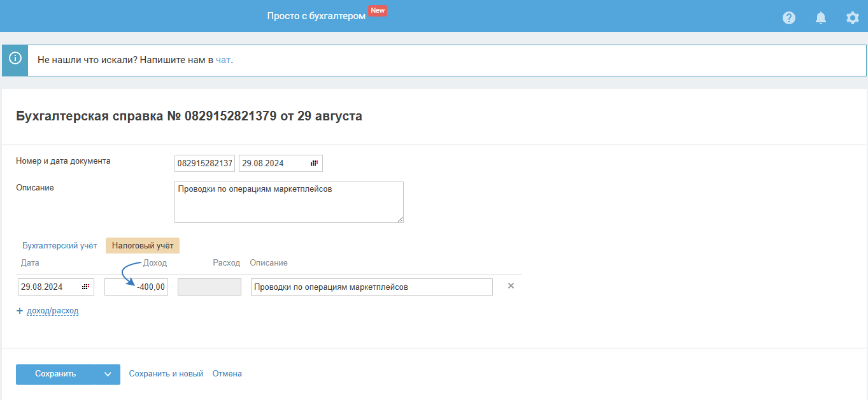Click the Сохранить и новый link
The width and height of the screenshot is (868, 400).
coord(166,374)
